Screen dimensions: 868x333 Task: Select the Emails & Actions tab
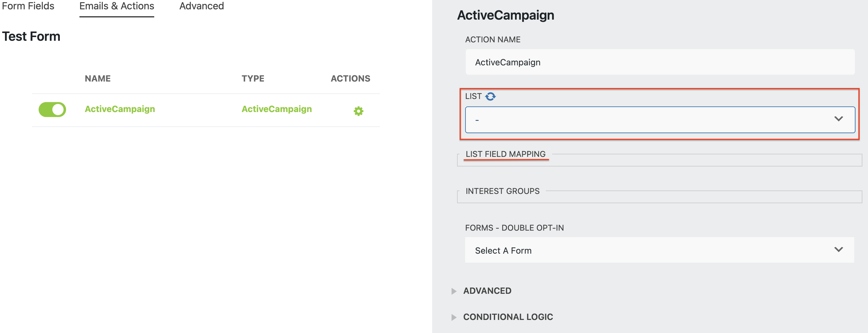click(x=116, y=6)
